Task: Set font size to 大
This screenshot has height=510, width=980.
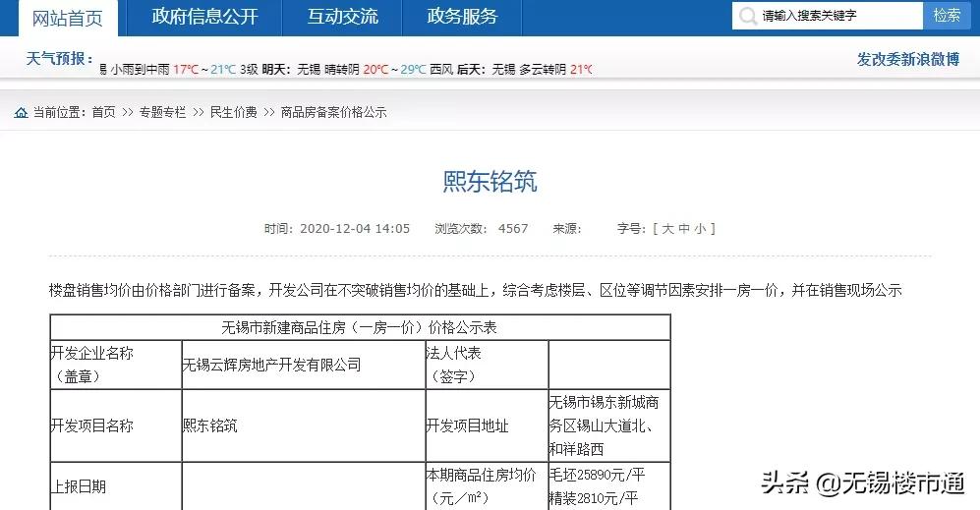Action: (667, 229)
